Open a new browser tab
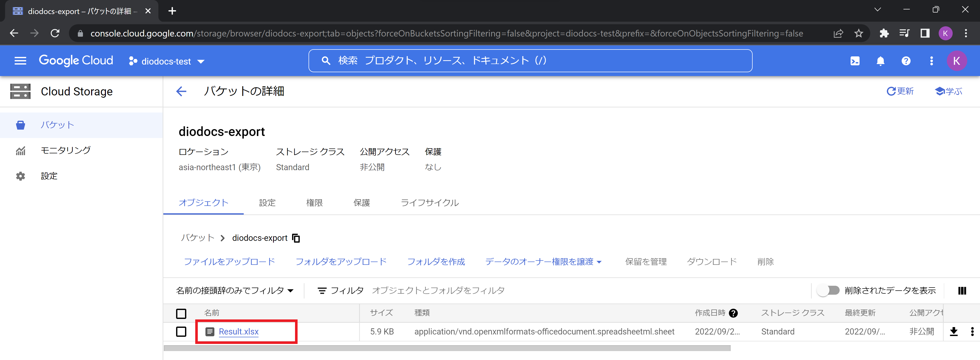The image size is (980, 360). pyautogui.click(x=172, y=11)
